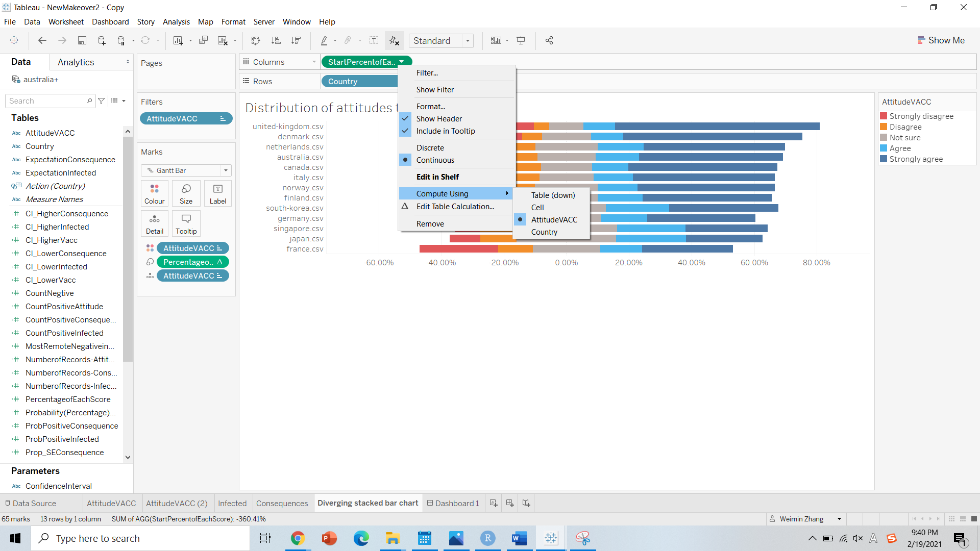Image resolution: width=980 pixels, height=551 pixels.
Task: Add a new worksheet tab icon
Action: coord(493,503)
